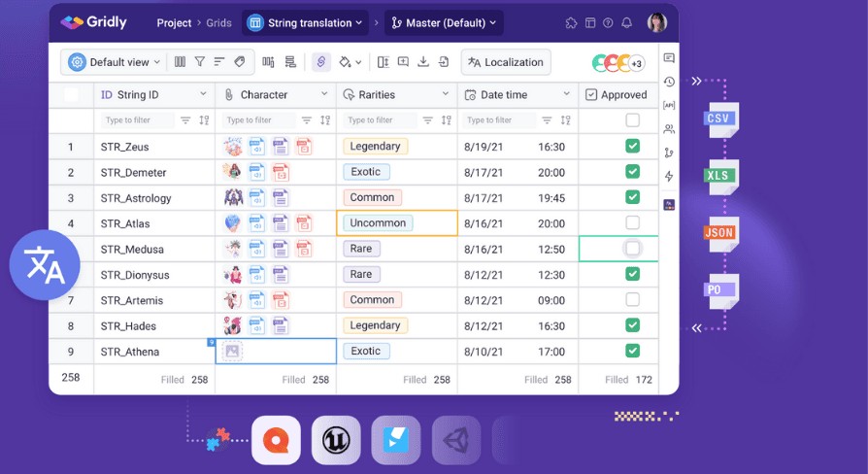Image resolution: width=868 pixels, height=474 pixels.
Task: Click the import file icon
Action: pyautogui.click(x=444, y=62)
